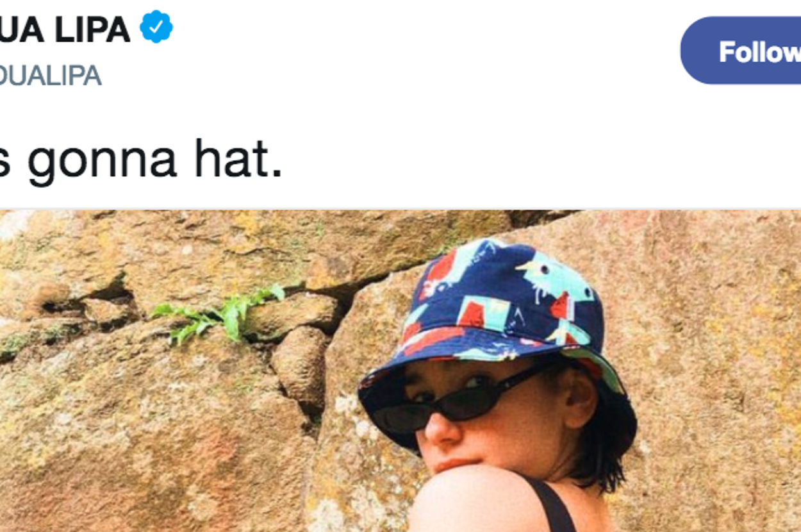Click the bare shoulder in the photo
The image size is (801, 532).
(x=474, y=500)
